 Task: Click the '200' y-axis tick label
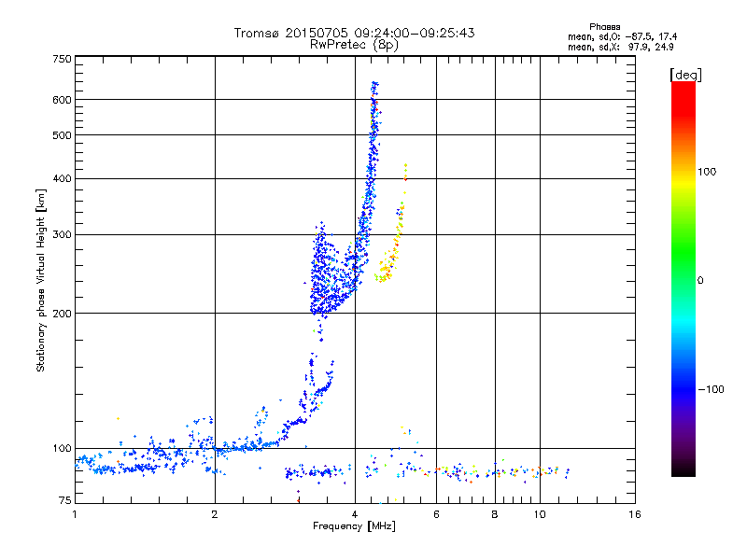pos(62,314)
